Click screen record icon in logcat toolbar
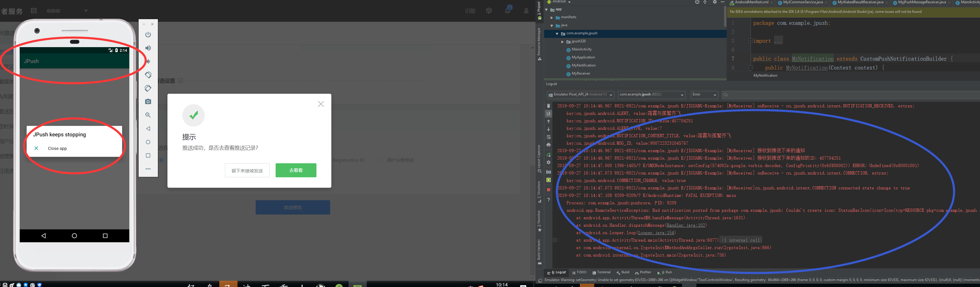This screenshot has width=980, height=287. click(548, 180)
